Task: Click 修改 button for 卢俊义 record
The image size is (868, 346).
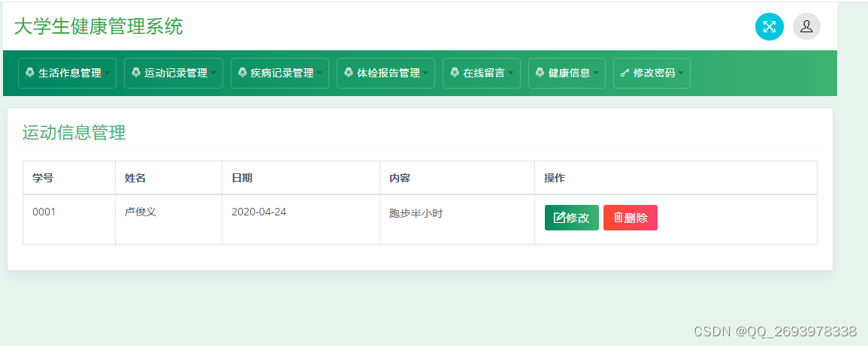Action: point(572,218)
